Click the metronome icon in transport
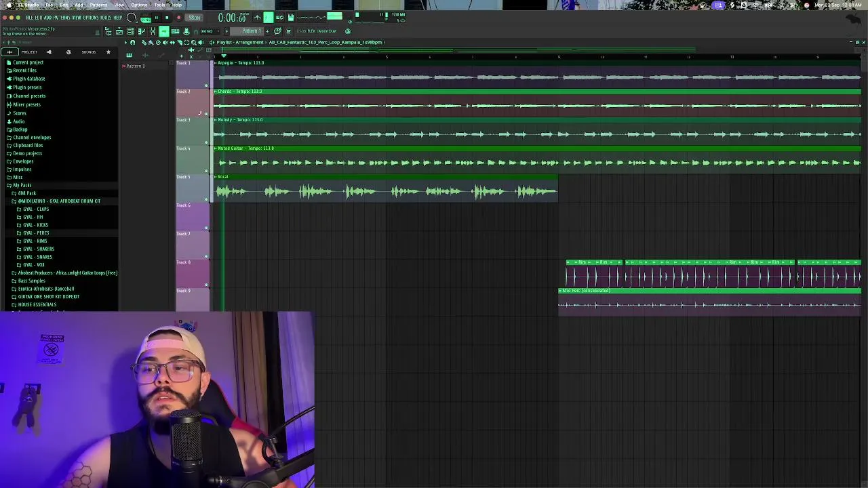 point(258,18)
